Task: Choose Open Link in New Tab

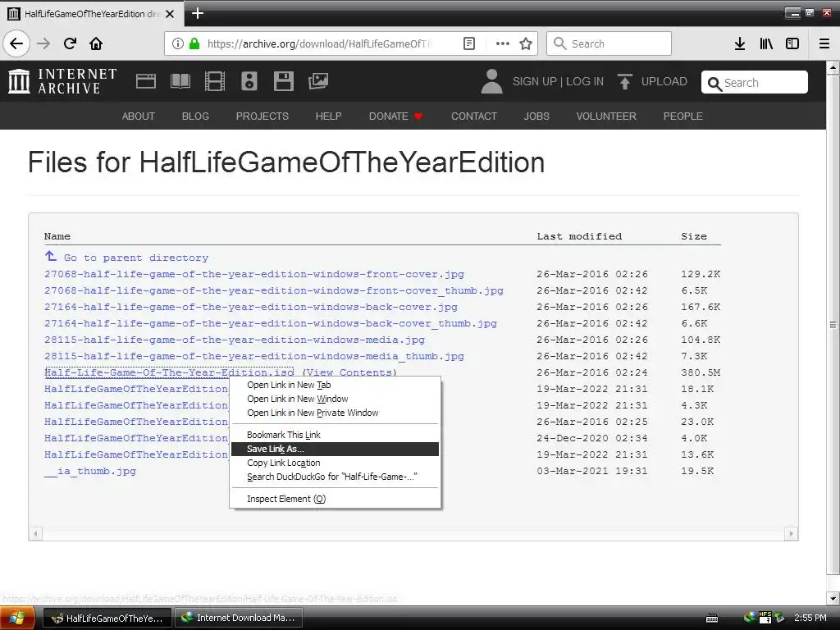Action: [x=335, y=385]
